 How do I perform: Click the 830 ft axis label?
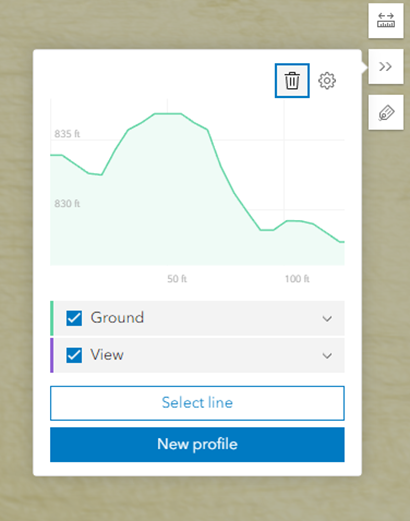point(67,203)
